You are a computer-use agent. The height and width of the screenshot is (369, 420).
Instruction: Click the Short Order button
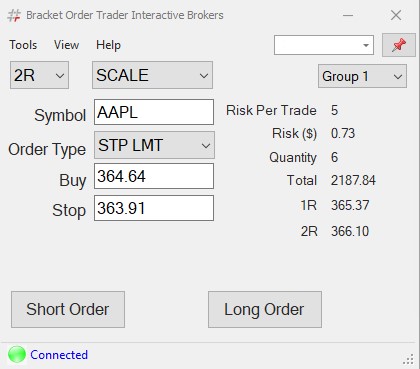coord(68,309)
